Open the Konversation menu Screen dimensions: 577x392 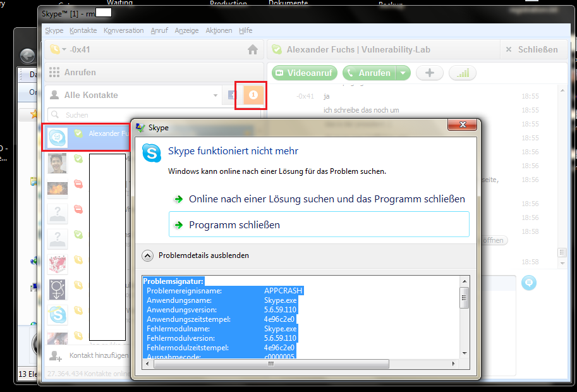pos(124,30)
